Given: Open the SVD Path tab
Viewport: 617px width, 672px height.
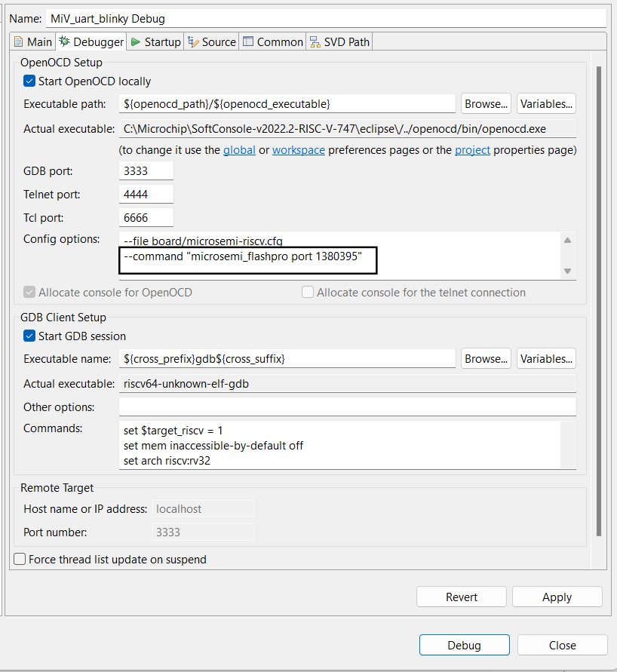Looking at the screenshot, I should [x=339, y=42].
